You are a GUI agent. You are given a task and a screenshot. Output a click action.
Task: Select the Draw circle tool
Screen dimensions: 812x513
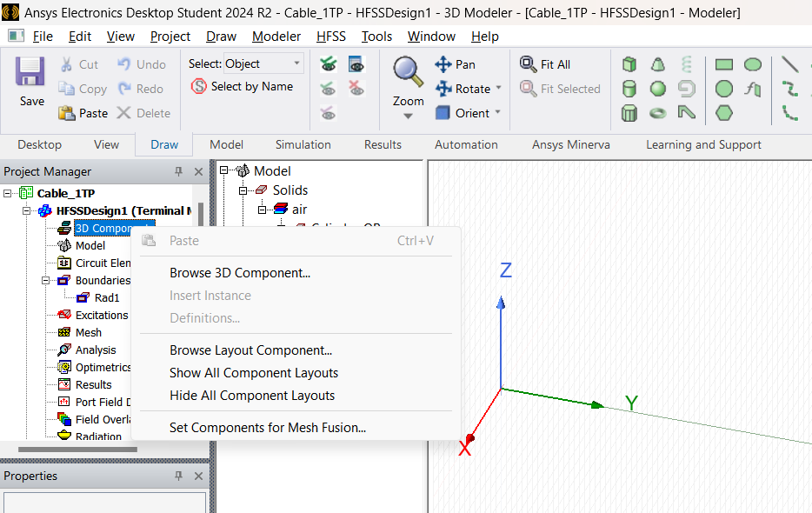[724, 89]
